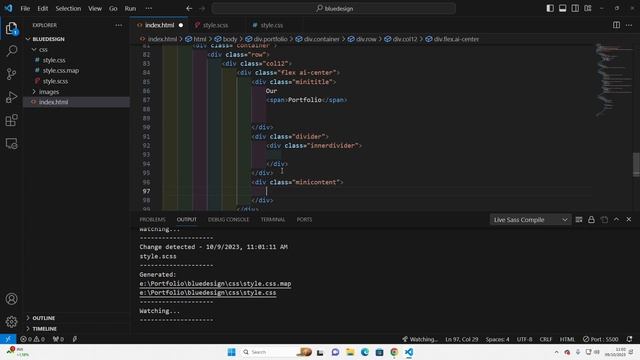Viewport: 640px width, 360px height.
Task: Click the ports forwarded status indicator
Action: (58, 339)
